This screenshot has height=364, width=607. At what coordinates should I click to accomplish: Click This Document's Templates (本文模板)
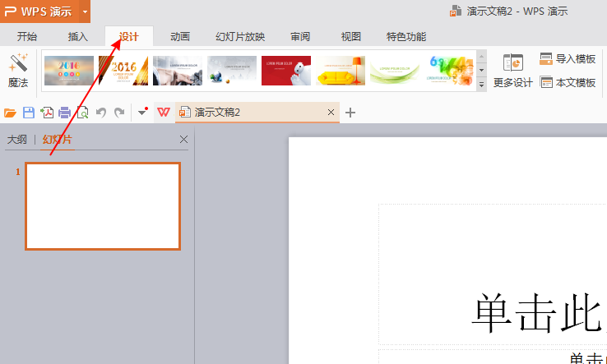pos(568,82)
